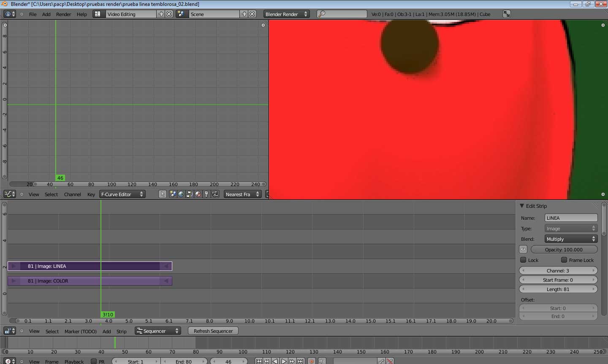
Task: Open the Key menu in graph editor
Action: [x=91, y=194]
